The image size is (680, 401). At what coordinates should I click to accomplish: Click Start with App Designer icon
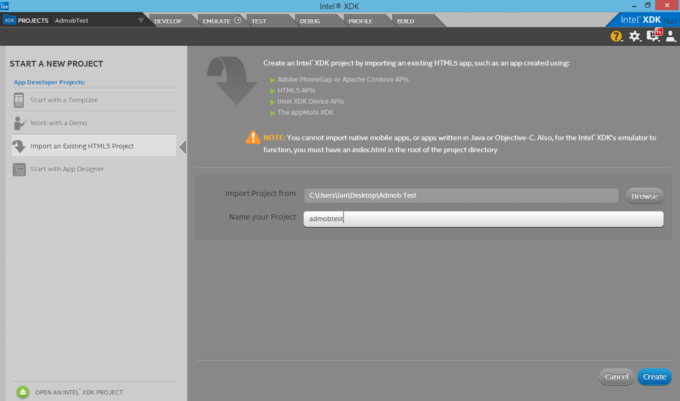(x=19, y=169)
